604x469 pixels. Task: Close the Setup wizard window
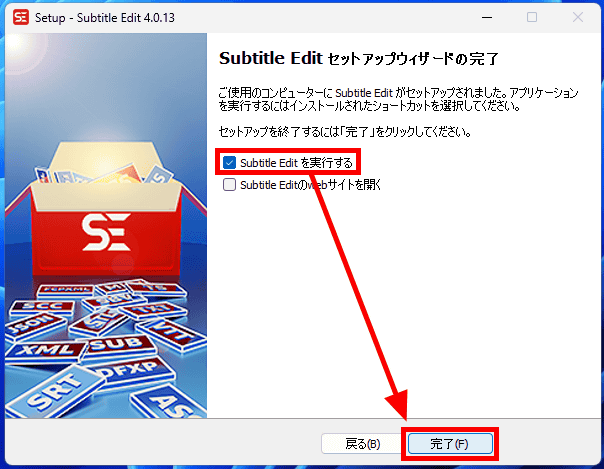pos(577,17)
